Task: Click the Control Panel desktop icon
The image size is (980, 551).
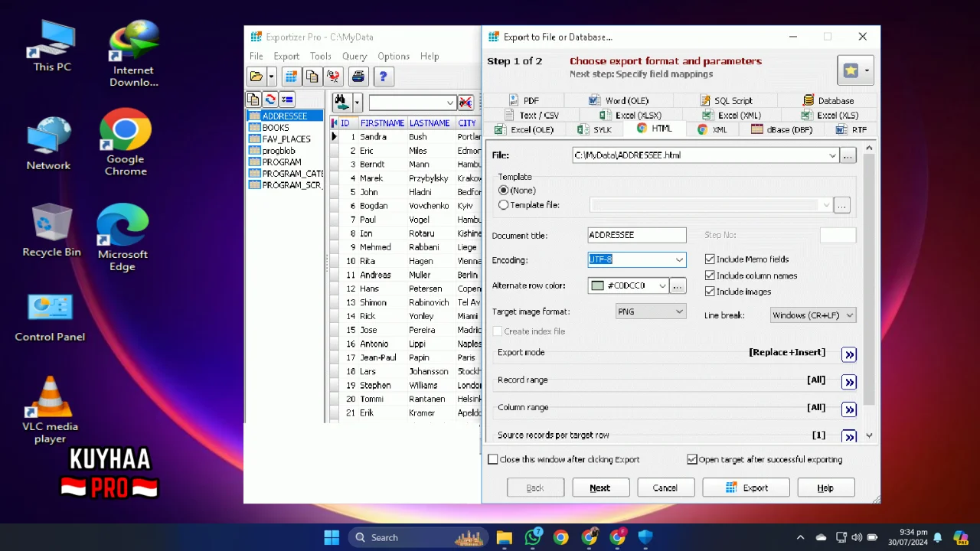Action: pos(50,316)
